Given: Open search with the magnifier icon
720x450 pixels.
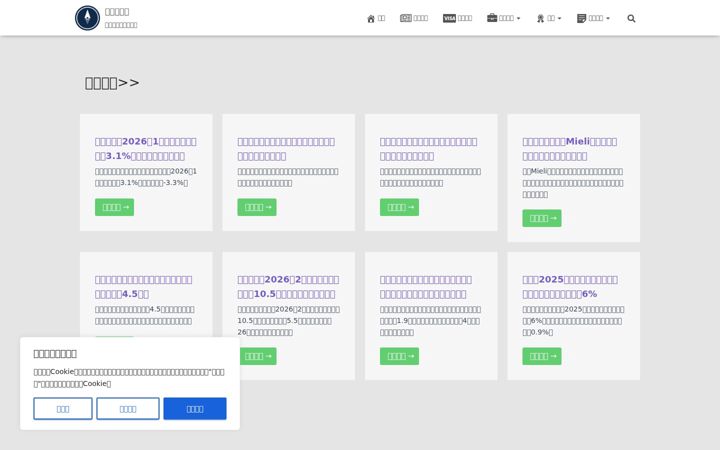Looking at the screenshot, I should pos(631,18).
